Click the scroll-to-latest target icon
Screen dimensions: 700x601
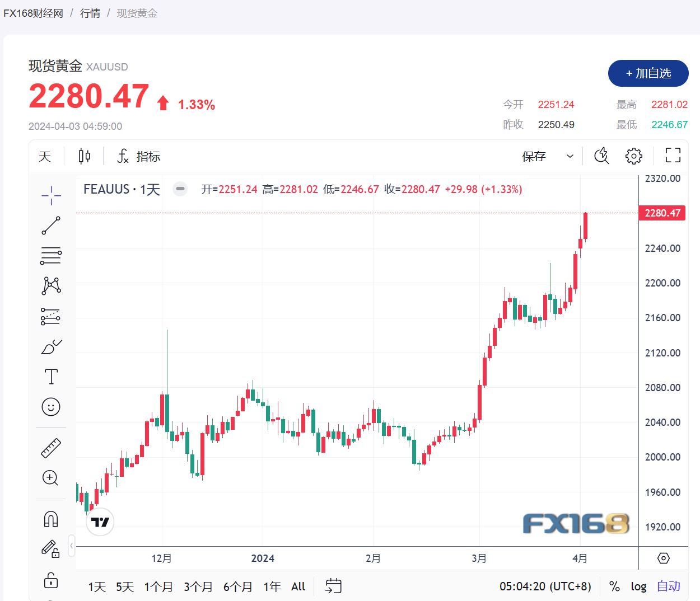coord(663,558)
